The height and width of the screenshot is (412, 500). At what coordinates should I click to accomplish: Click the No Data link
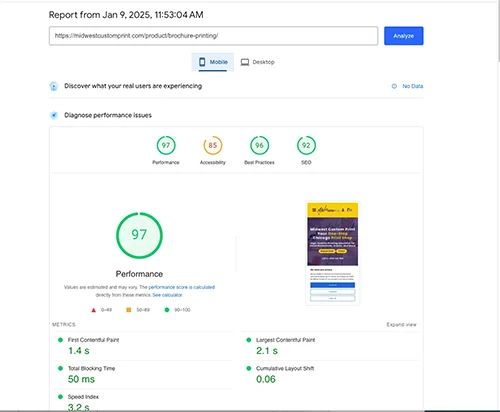pos(413,86)
